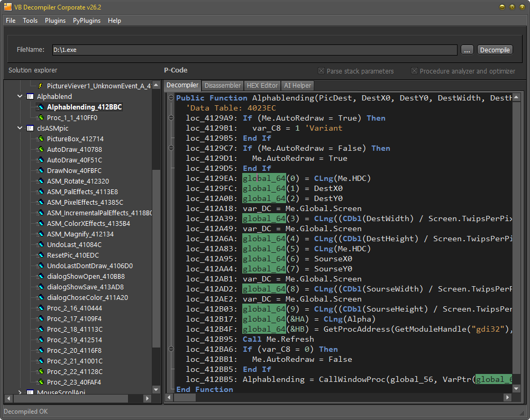Screen dimensions: 530x420
Task: Open the PyPlugins menu
Action: coord(87,21)
